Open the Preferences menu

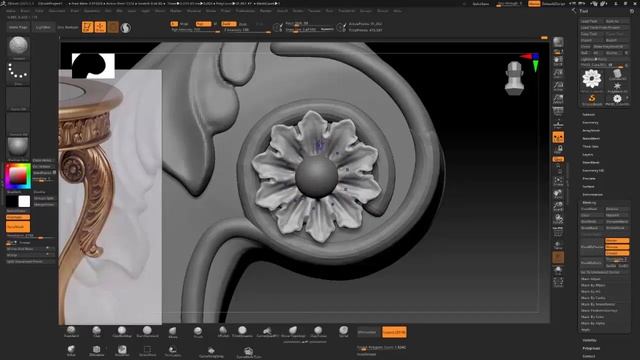(x=245, y=11)
